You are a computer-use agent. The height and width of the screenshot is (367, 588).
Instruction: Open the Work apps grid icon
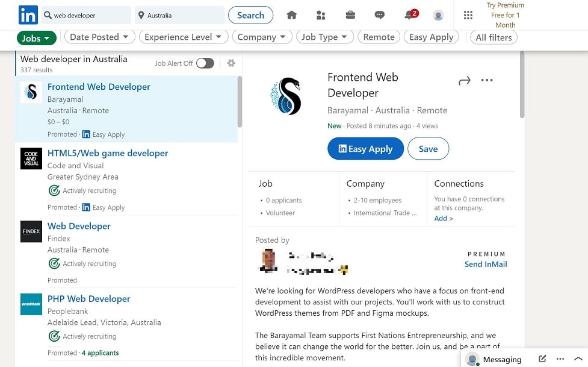pos(468,15)
